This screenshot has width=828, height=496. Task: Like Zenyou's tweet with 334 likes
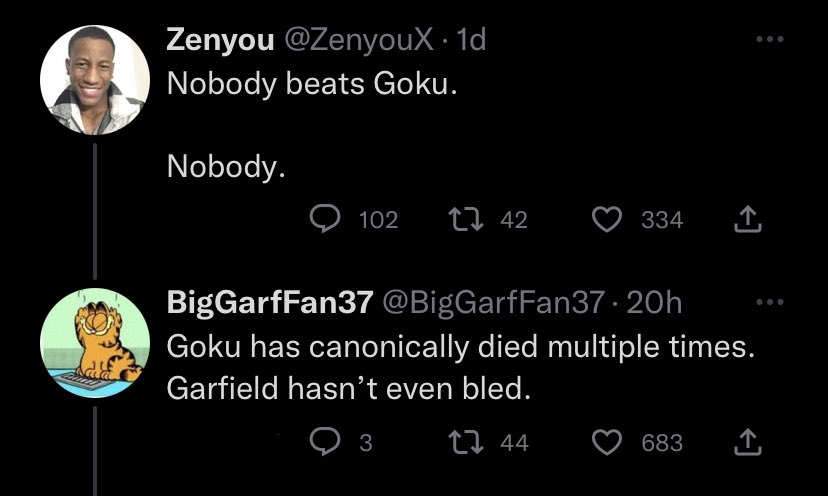[607, 219]
